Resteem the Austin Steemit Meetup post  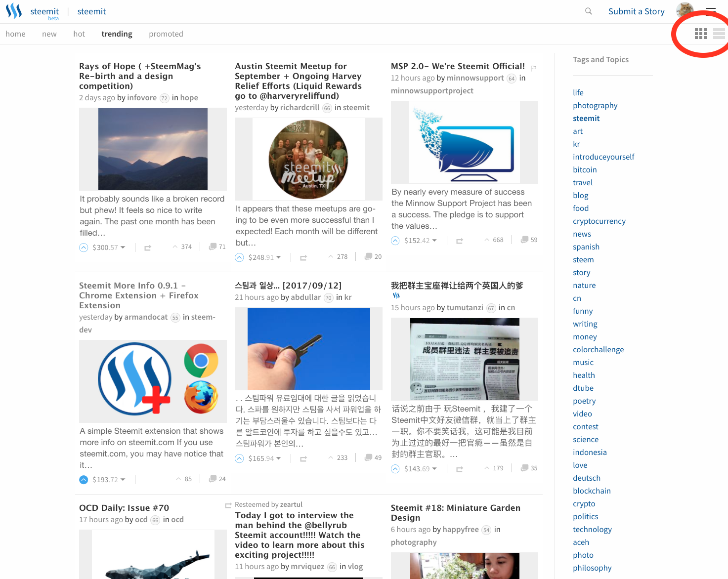coord(303,257)
